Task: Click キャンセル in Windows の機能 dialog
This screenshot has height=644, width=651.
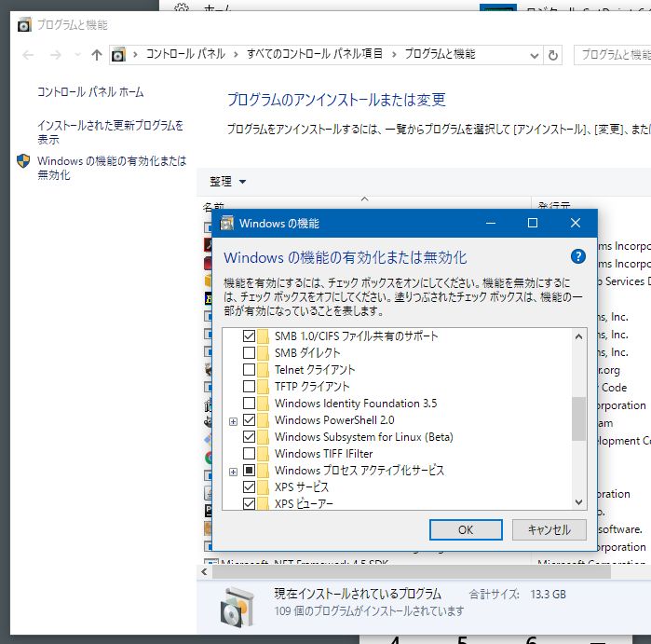Action: click(x=549, y=529)
